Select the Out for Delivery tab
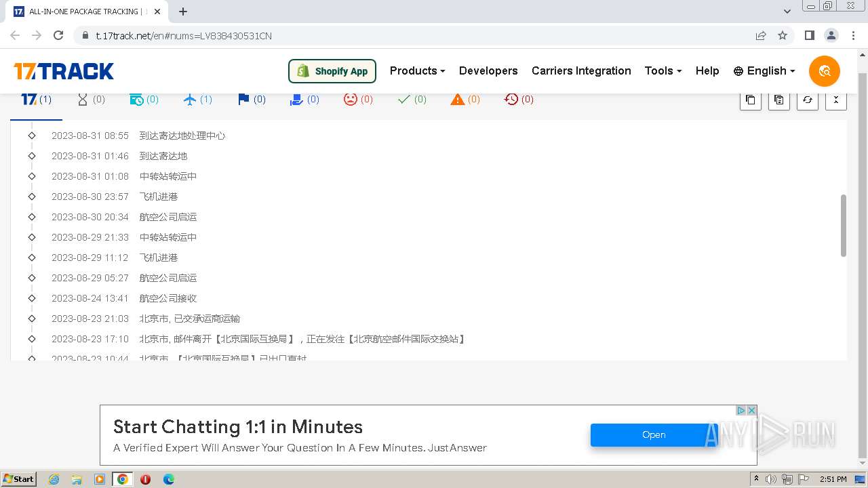The width and height of the screenshot is (868, 488). [304, 100]
